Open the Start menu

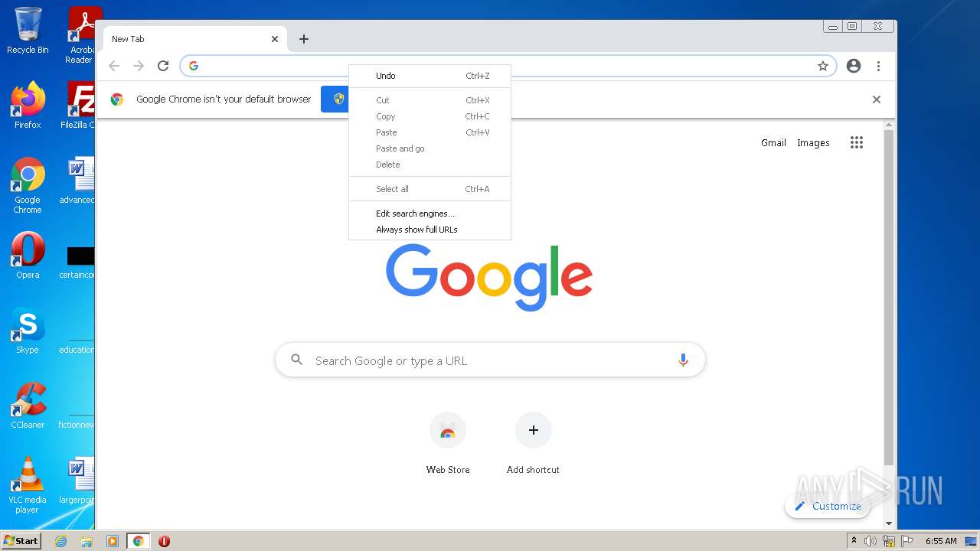tap(21, 541)
